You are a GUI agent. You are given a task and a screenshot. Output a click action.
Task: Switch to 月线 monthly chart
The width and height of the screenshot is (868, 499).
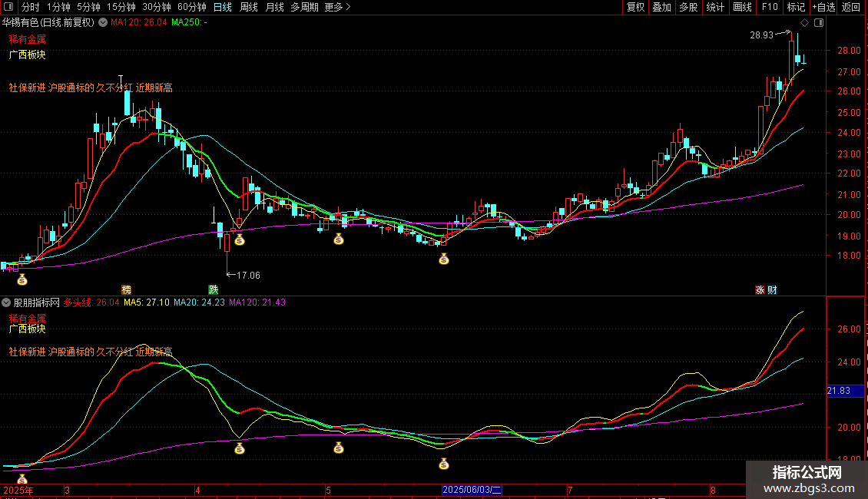tap(274, 7)
